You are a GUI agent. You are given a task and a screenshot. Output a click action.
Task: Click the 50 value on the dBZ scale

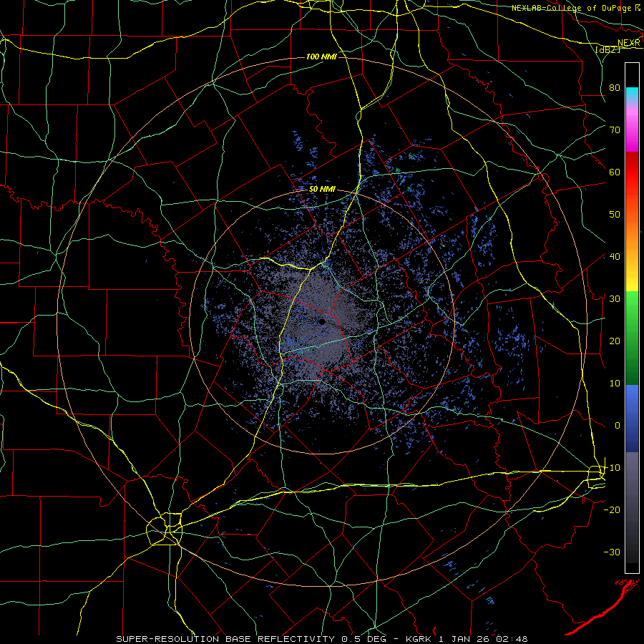(615, 215)
